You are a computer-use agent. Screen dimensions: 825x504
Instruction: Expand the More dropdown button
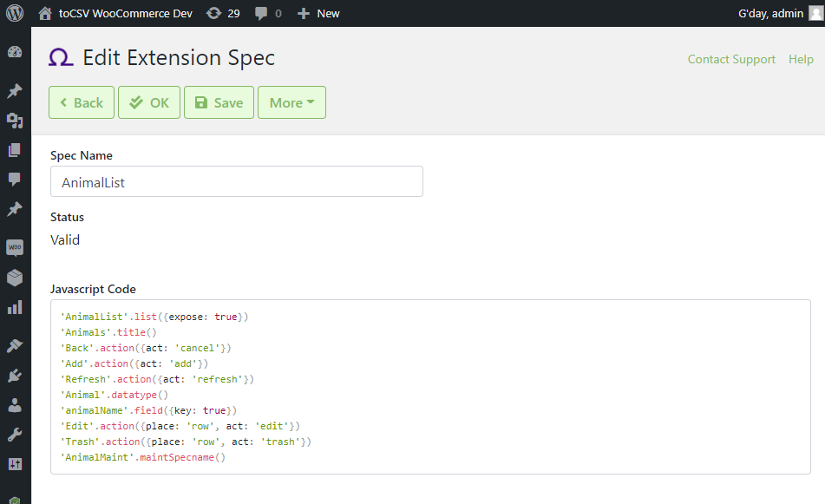click(292, 102)
